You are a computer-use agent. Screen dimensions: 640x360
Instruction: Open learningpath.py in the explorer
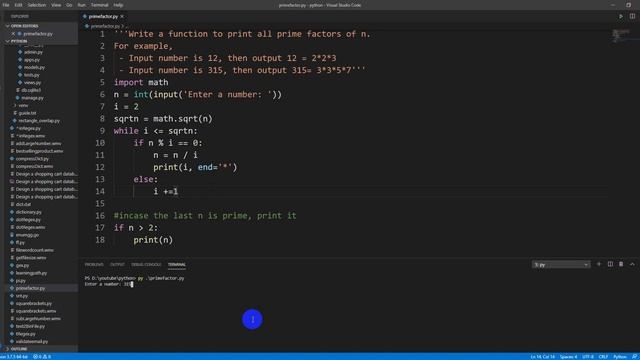pos(31,273)
